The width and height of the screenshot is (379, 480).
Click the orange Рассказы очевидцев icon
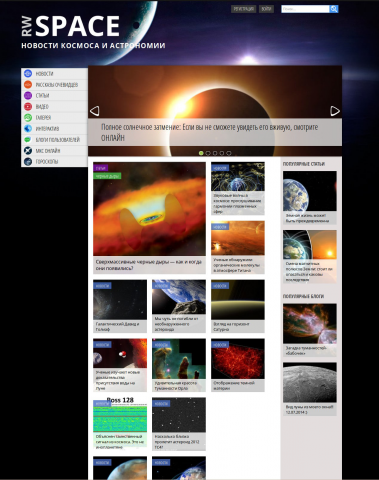[x=28, y=84]
